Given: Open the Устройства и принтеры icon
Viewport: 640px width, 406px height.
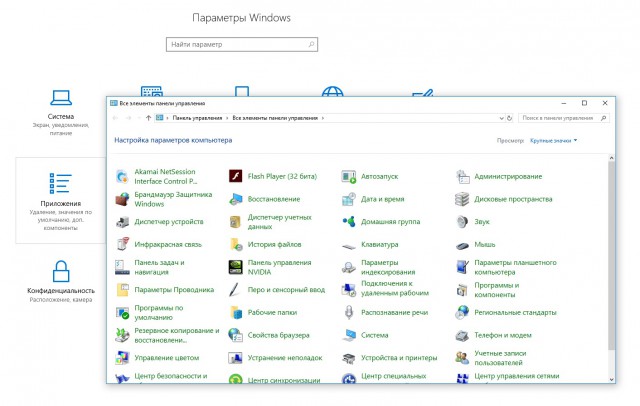Looking at the screenshot, I should point(349,358).
